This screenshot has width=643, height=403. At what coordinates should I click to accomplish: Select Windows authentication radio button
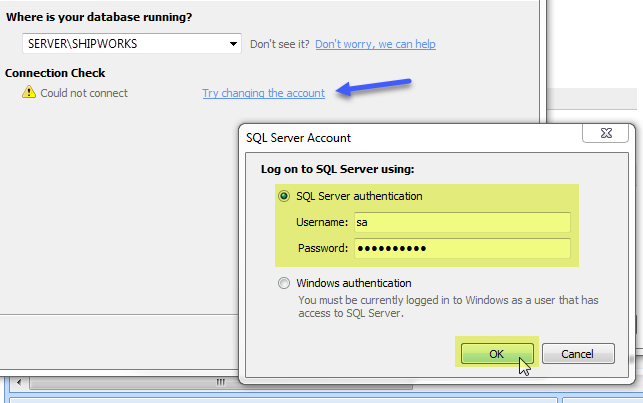tap(284, 283)
